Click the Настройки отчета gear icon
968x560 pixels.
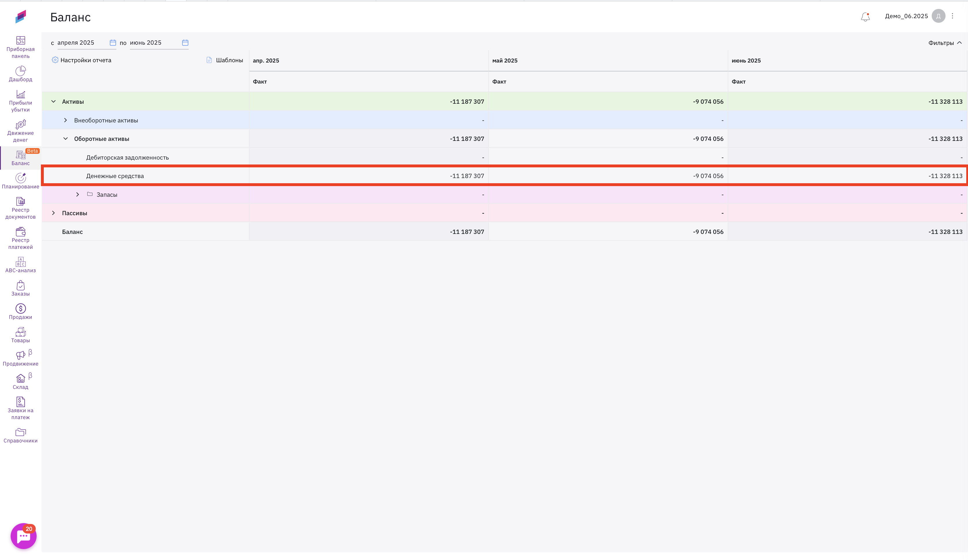tap(55, 60)
